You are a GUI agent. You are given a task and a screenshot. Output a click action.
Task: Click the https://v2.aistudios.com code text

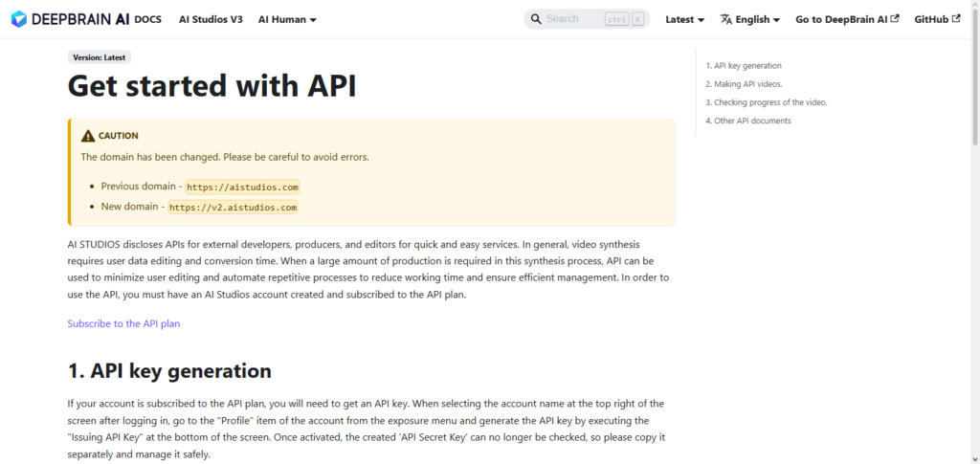pos(234,208)
